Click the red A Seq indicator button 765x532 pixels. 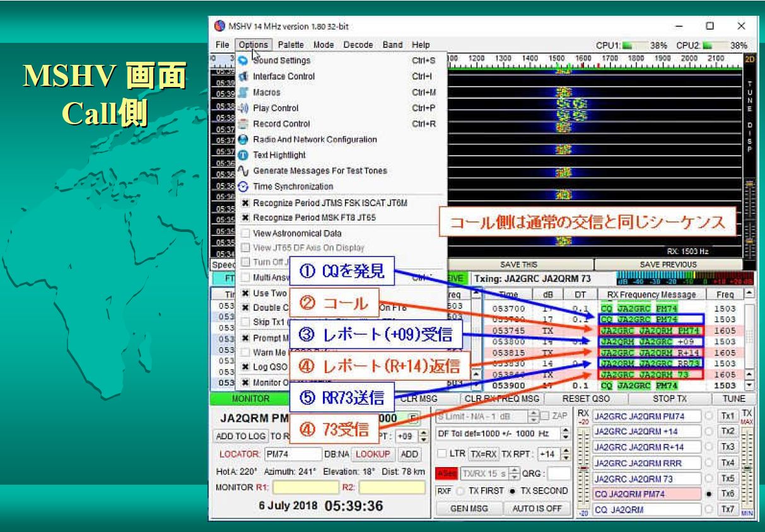pos(447,475)
